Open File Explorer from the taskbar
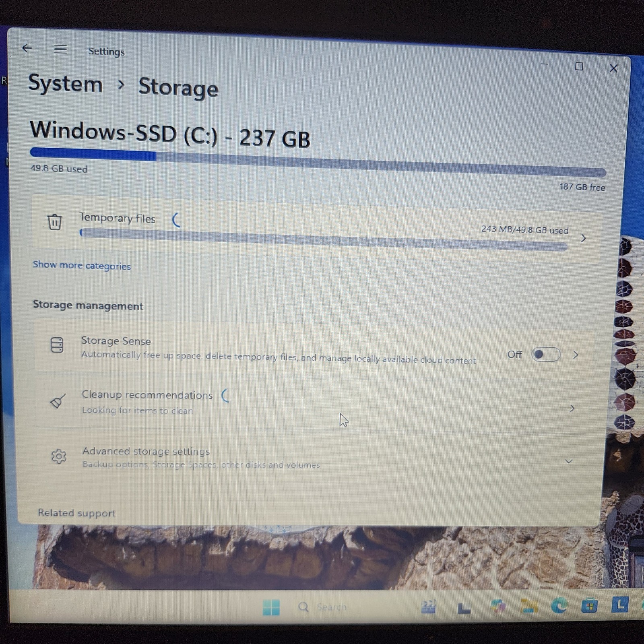Viewport: 644px width, 644px height. [x=529, y=606]
